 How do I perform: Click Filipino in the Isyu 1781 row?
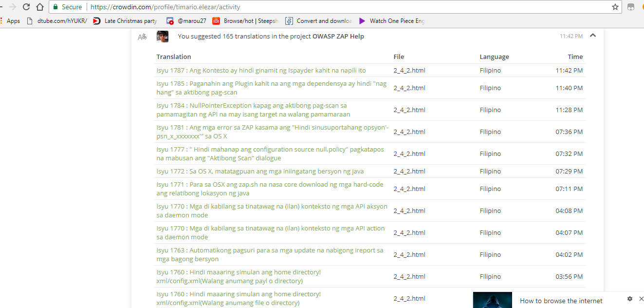click(490, 132)
